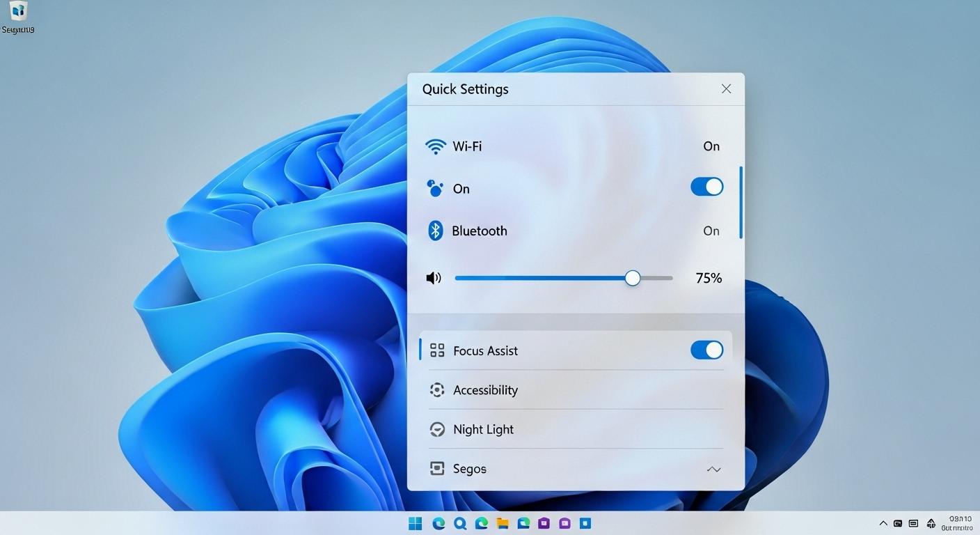This screenshot has height=535, width=980.
Task: Open File Explorer from the taskbar
Action: (503, 523)
